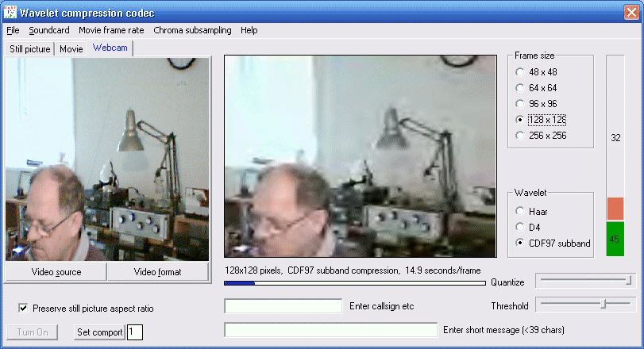Click the Video format button
This screenshot has width=644, height=349.
(158, 272)
